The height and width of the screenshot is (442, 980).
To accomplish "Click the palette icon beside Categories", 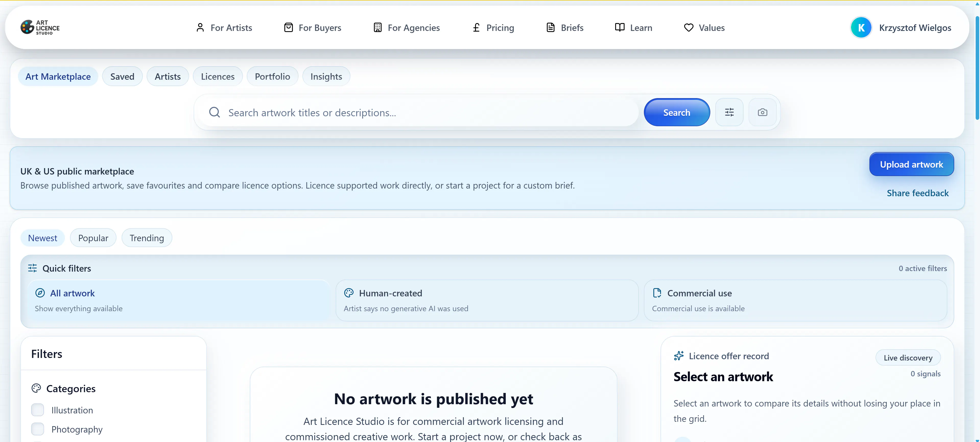I will pyautogui.click(x=36, y=388).
